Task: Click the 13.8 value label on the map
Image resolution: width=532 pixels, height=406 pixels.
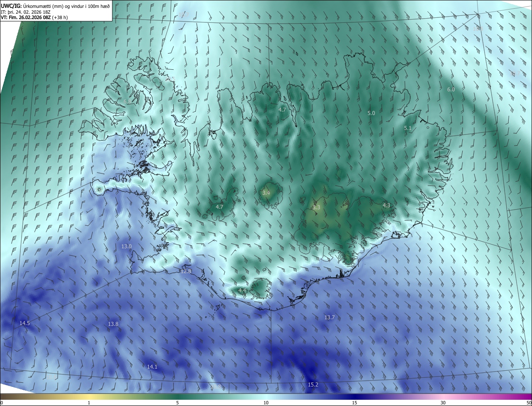Action: point(113,324)
